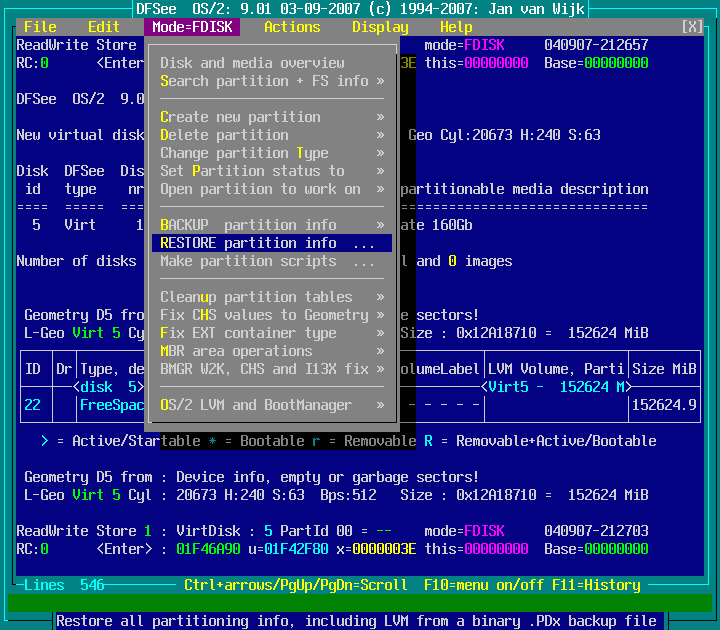Expand Change partition Type submenu
Viewport: 720px width, 630px height.
[244, 153]
